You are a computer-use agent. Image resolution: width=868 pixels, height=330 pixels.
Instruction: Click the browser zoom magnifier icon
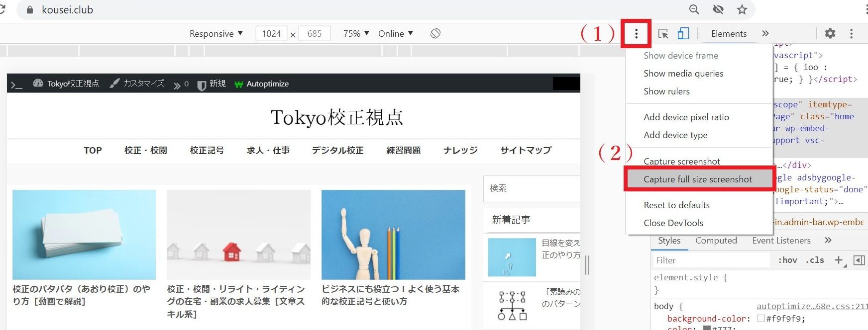point(694,9)
